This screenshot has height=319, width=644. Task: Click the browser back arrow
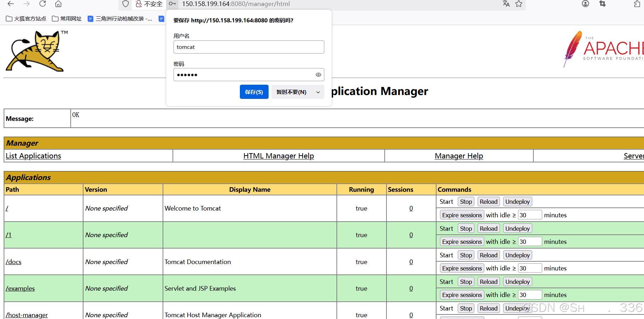point(11,4)
